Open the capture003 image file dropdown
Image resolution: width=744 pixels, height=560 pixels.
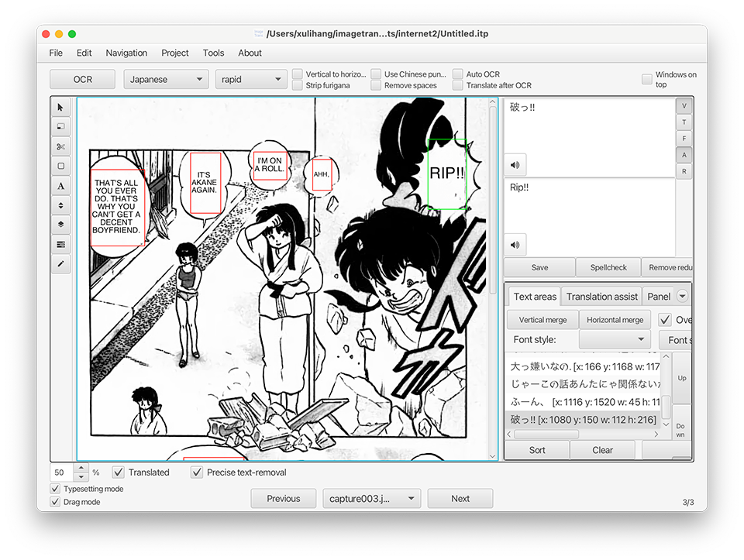371,499
